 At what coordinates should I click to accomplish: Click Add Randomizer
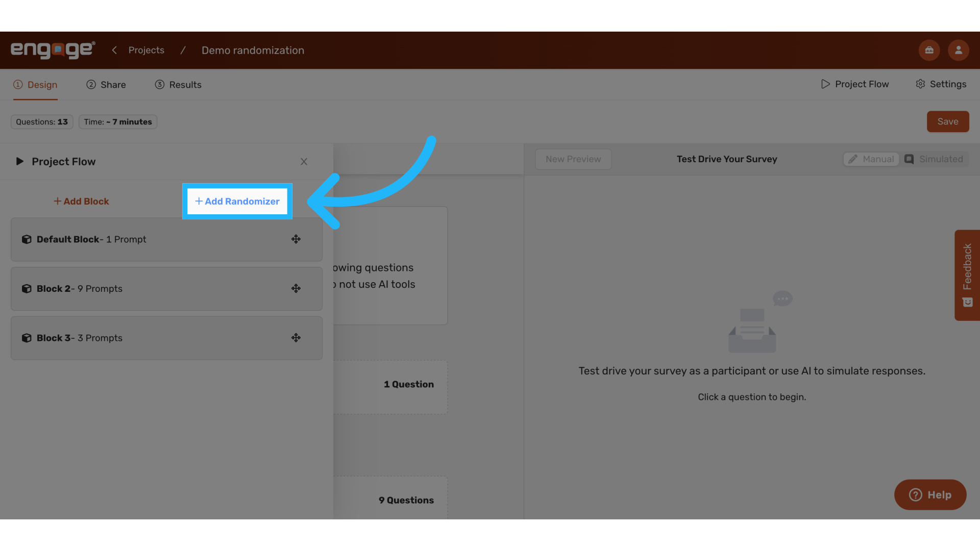[x=237, y=202]
